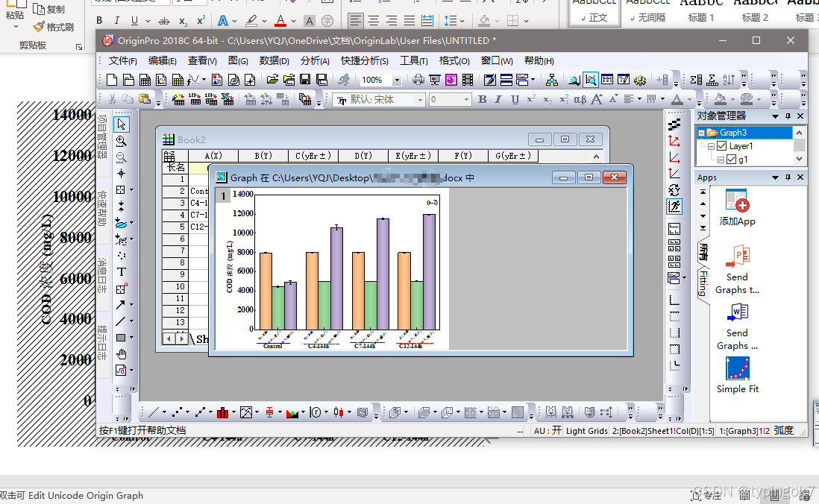819x504 pixels.
Task: Switch to the Fitting tab in Apps panel
Action: coord(703,283)
